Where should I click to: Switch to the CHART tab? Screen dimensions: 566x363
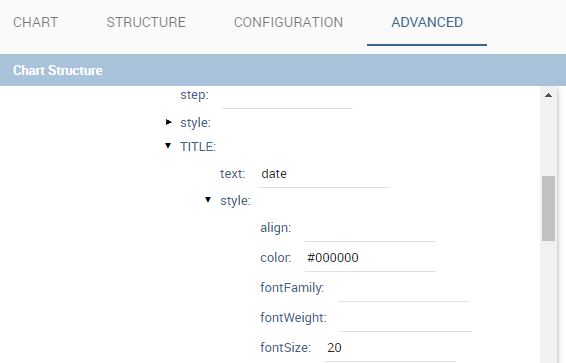click(35, 22)
